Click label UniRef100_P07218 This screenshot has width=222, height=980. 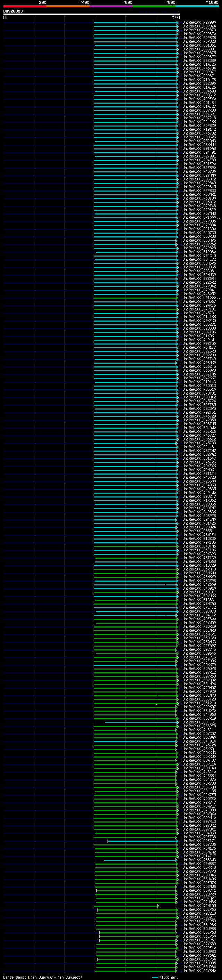(199, 118)
